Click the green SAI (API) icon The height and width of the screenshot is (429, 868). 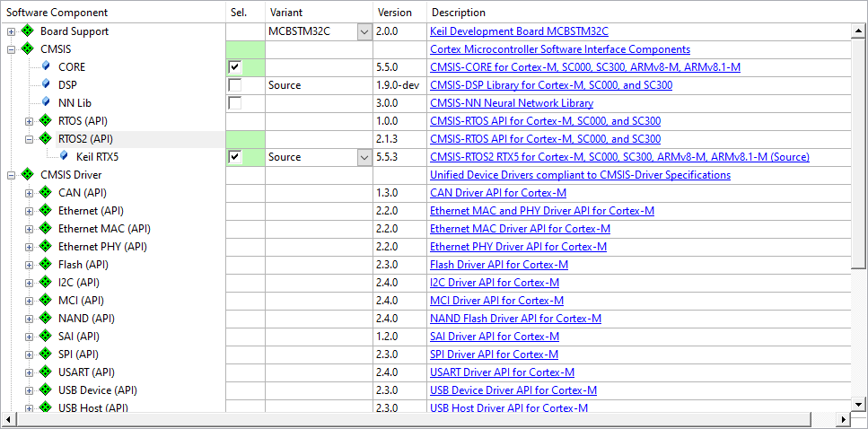[x=46, y=336]
